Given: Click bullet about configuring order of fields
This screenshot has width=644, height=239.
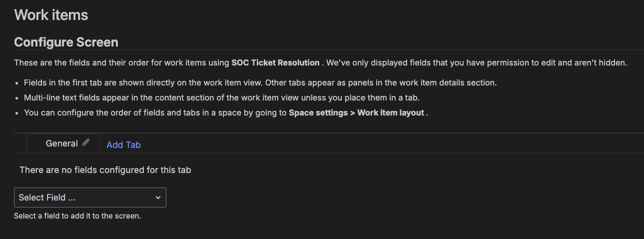Looking at the screenshot, I should click(226, 112).
